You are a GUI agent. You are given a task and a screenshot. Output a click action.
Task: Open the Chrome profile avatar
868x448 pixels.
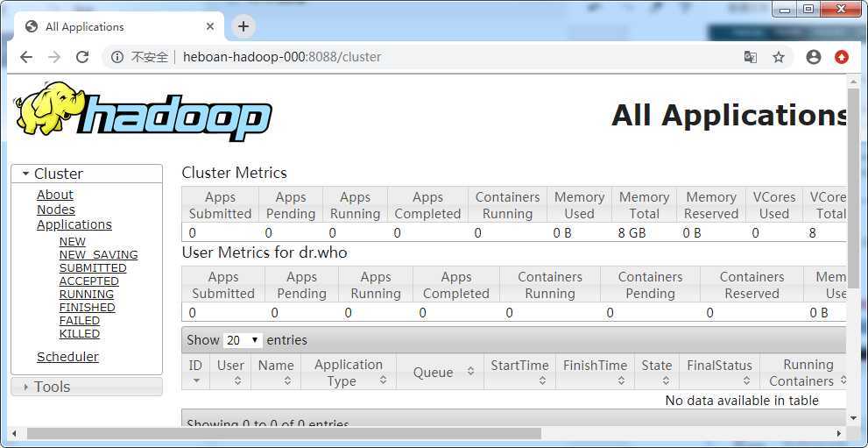pyautogui.click(x=813, y=57)
